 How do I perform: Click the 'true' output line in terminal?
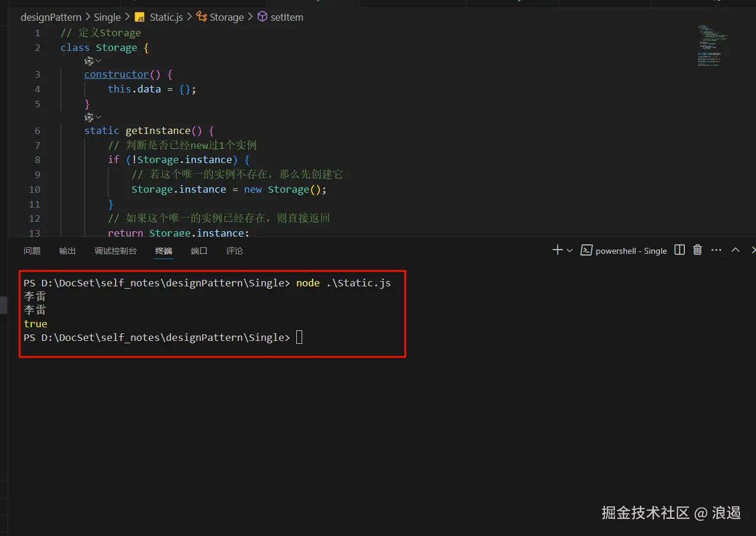[36, 324]
